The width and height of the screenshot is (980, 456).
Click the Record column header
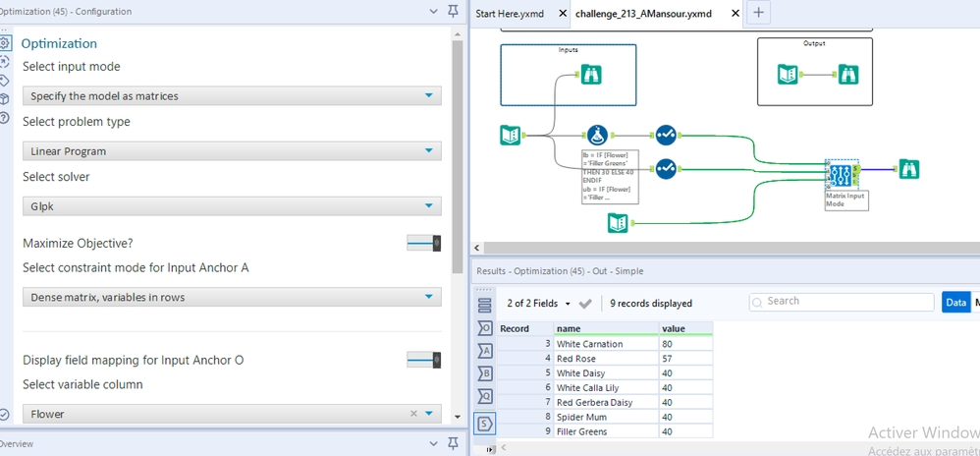coord(525,329)
